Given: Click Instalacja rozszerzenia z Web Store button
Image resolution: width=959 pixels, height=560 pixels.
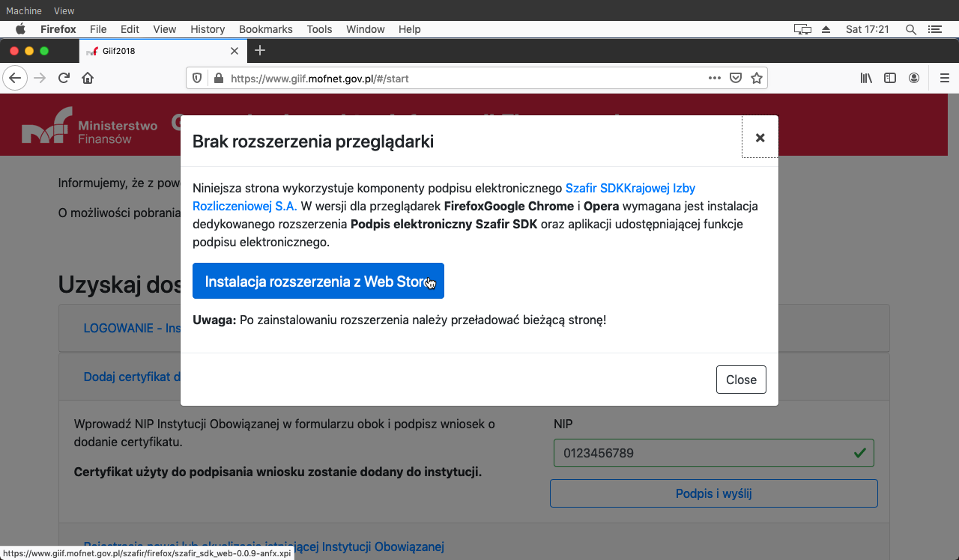Looking at the screenshot, I should (318, 281).
